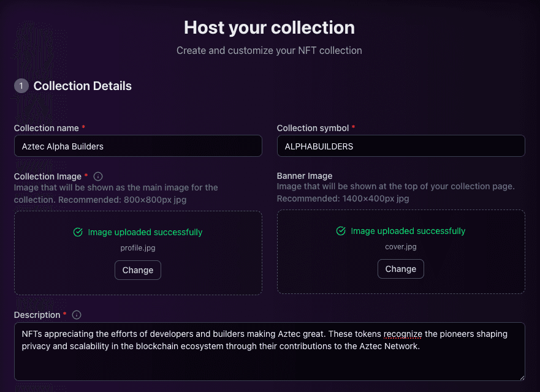Screen dimensions: 540x392
Task: Click the Host your collection title
Action: click(x=269, y=28)
